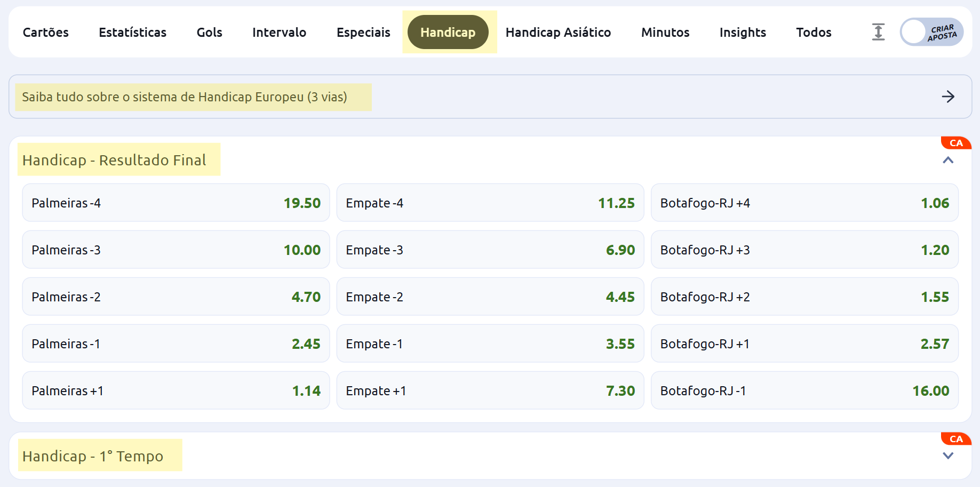Screen dimensions: 980x487
Task: Click the CA badge on Resultado Final
Action: [x=956, y=143]
